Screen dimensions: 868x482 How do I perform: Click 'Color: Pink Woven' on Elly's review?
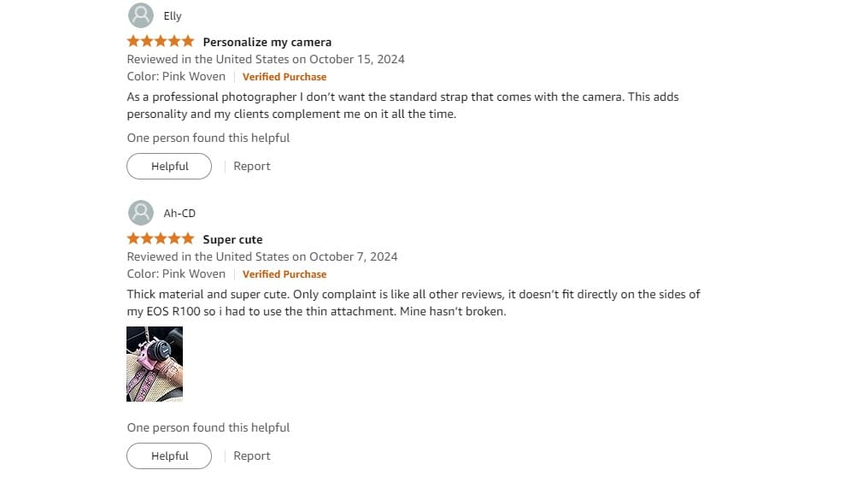pos(176,76)
